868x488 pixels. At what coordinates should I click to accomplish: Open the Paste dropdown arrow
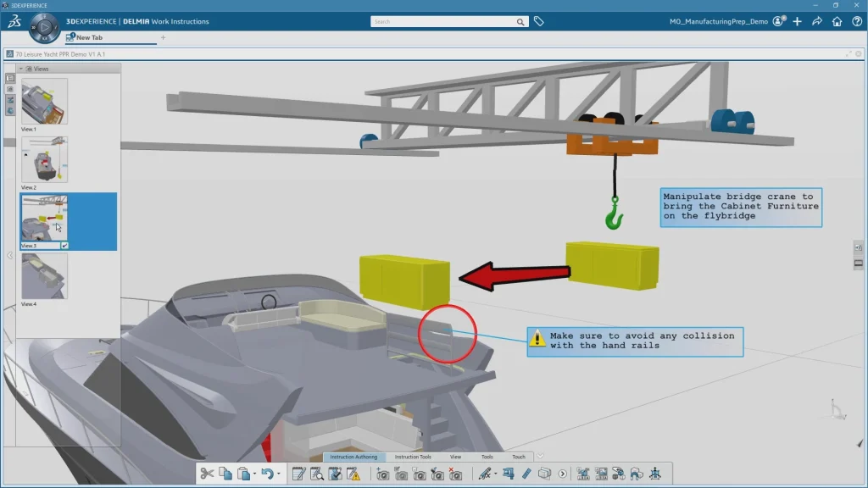coord(253,474)
